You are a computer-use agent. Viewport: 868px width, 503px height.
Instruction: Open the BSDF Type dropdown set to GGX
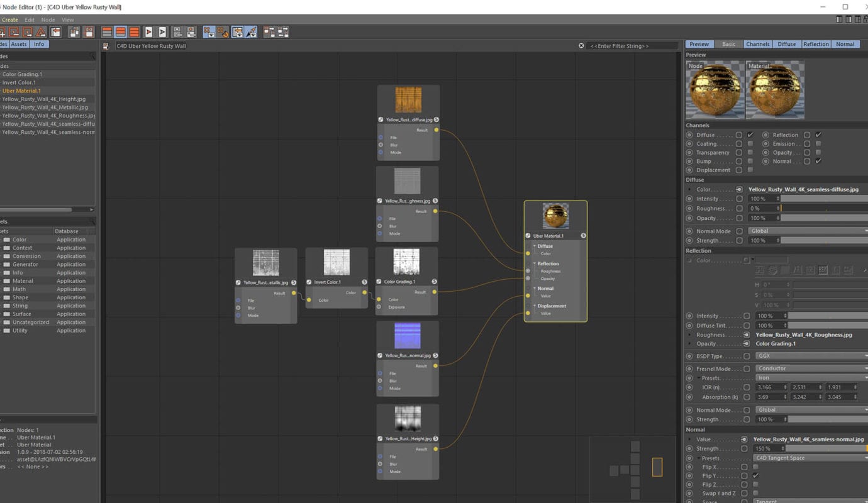[x=810, y=356]
